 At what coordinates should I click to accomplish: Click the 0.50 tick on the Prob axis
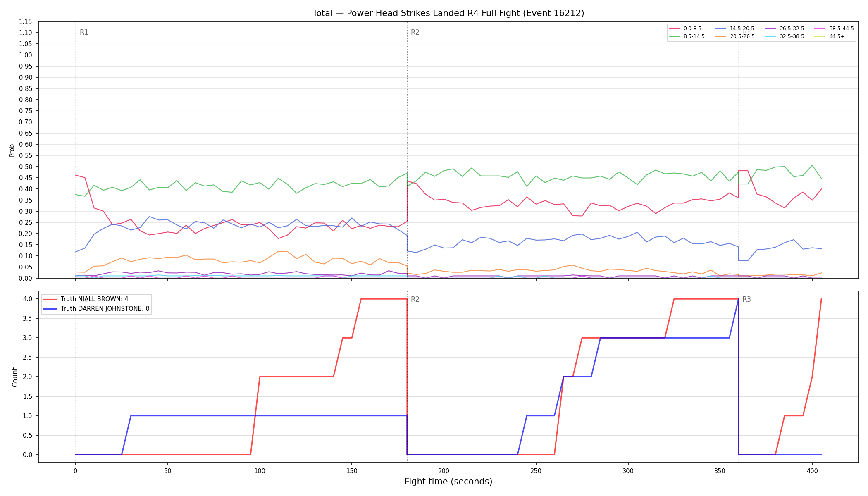(x=26, y=167)
